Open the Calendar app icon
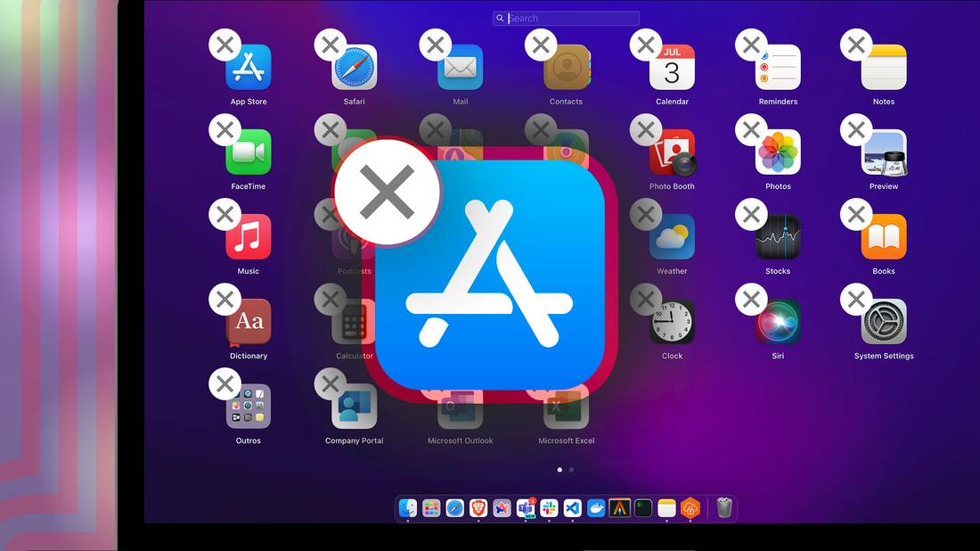 point(672,68)
